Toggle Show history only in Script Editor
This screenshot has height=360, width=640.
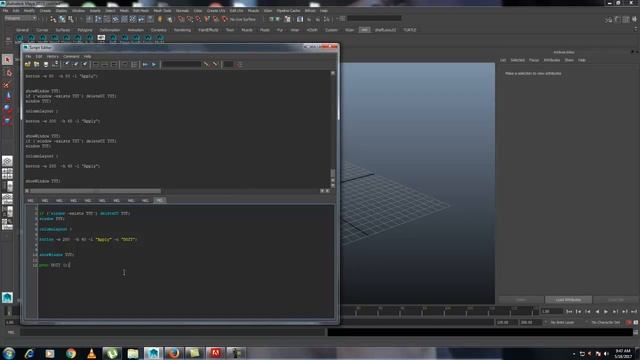tap(96, 64)
